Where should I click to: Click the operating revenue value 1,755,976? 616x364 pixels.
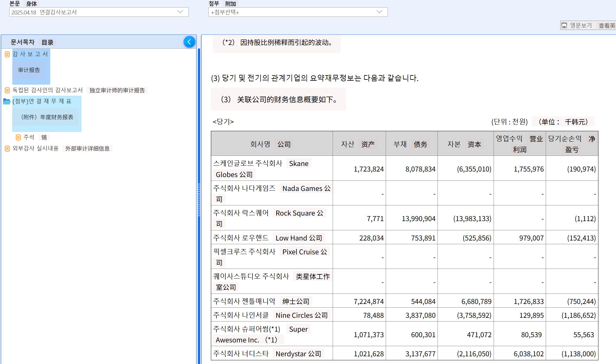528,169
